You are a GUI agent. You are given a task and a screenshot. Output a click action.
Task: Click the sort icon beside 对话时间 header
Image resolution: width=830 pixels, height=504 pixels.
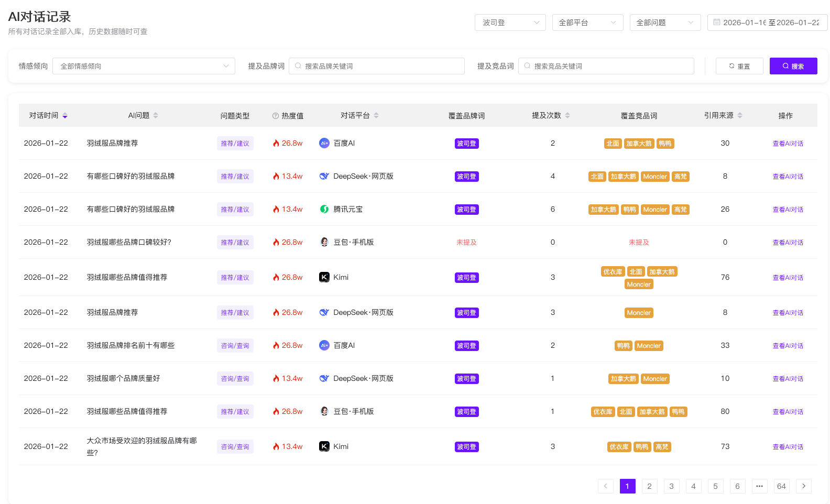[65, 116]
